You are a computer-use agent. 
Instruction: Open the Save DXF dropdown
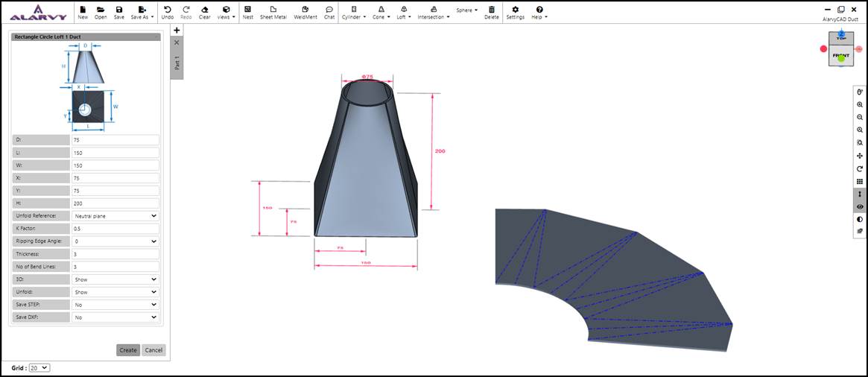coord(115,317)
